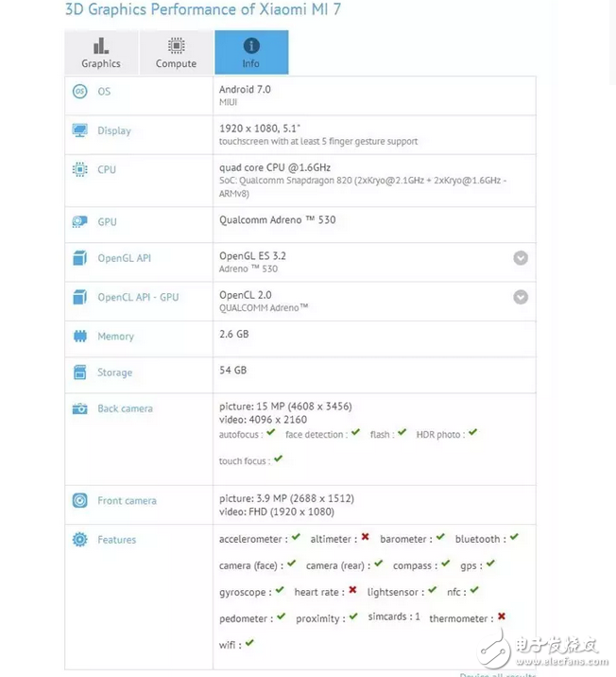The height and width of the screenshot is (677, 616).
Task: Click the Storage drive icon
Action: click(80, 373)
